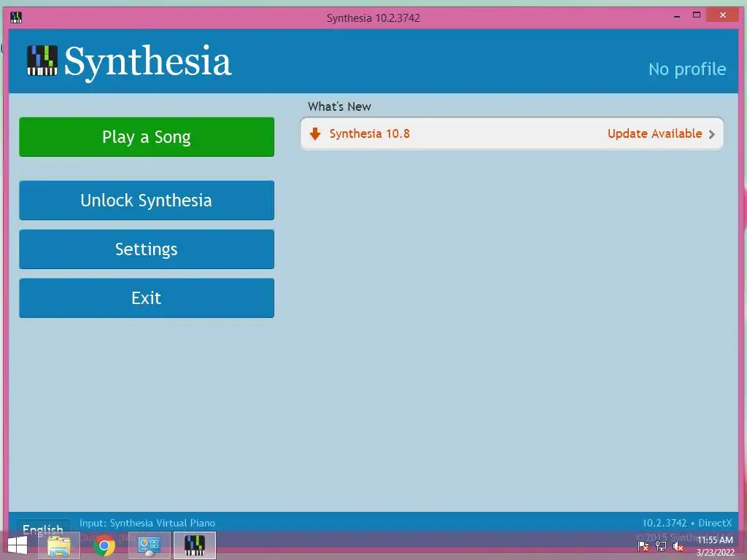Click the Exit button

click(146, 298)
